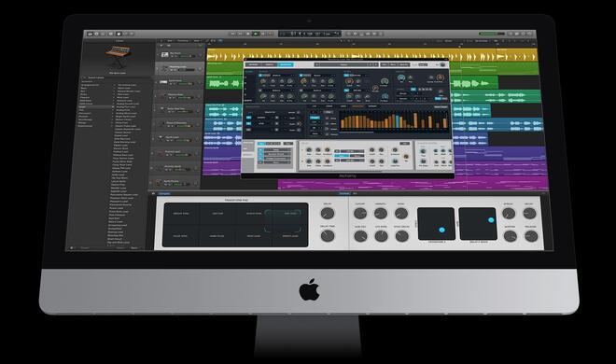Select the highlighted Transform Pad snapshot cell
Image resolution: width=616 pixels, height=364 pixels.
(290, 214)
